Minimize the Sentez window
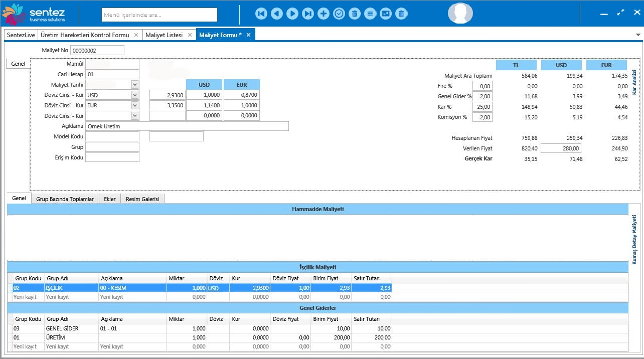The height and width of the screenshot is (359, 644). (x=604, y=14)
